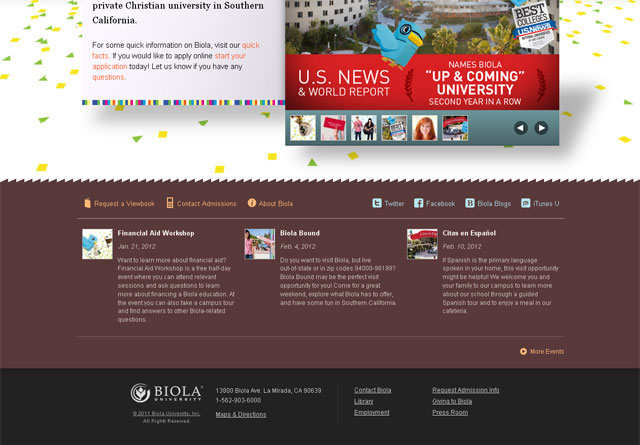
Task: Click the About Biola info icon
Action: [252, 203]
